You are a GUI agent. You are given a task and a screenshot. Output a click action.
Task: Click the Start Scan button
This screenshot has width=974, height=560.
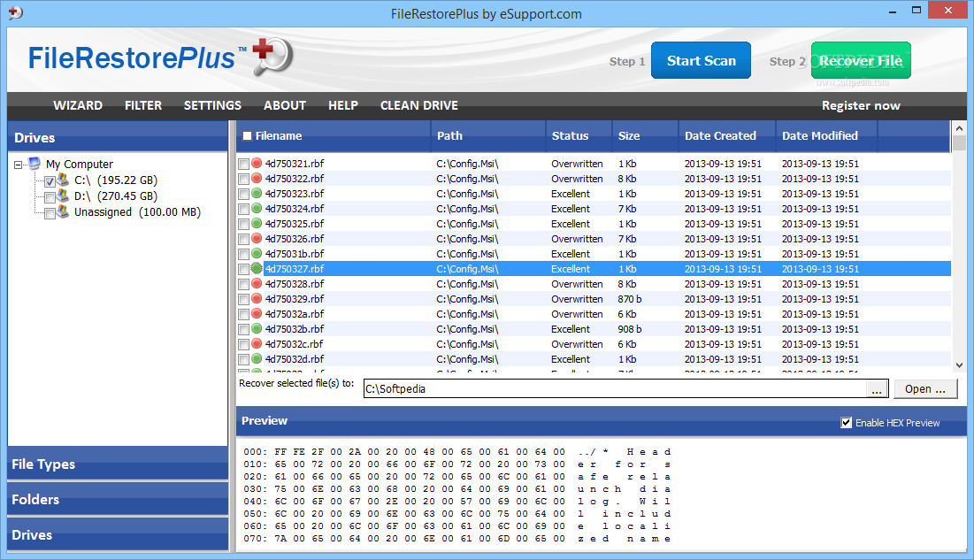pyautogui.click(x=701, y=60)
